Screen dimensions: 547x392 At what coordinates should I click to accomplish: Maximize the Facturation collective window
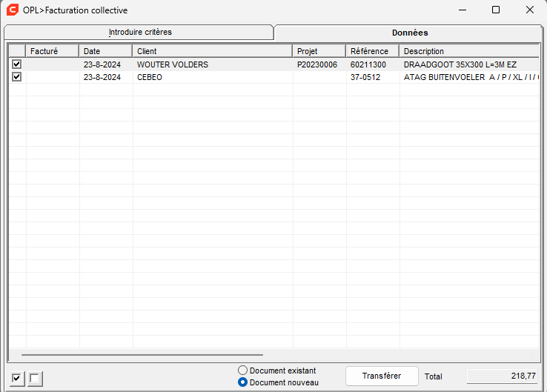coord(496,10)
